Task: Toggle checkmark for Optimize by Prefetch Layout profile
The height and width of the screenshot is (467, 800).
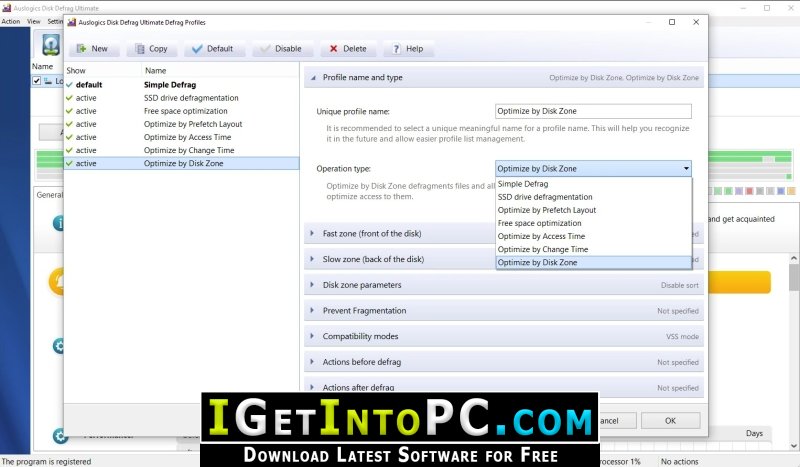Action: (69, 124)
